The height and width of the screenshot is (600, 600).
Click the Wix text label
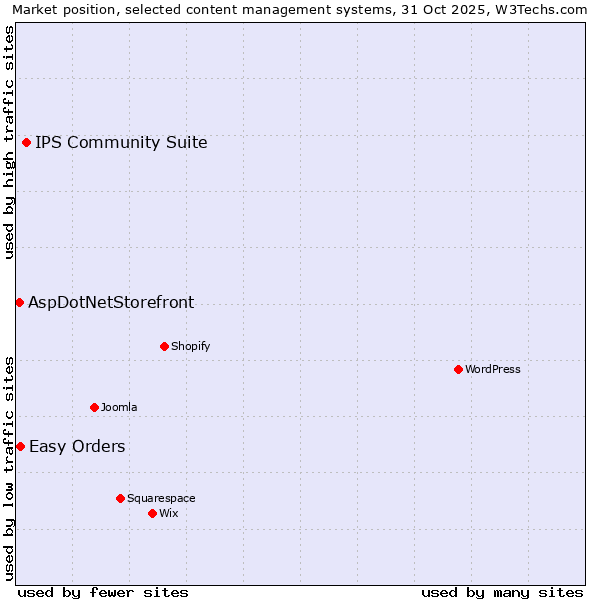click(169, 513)
